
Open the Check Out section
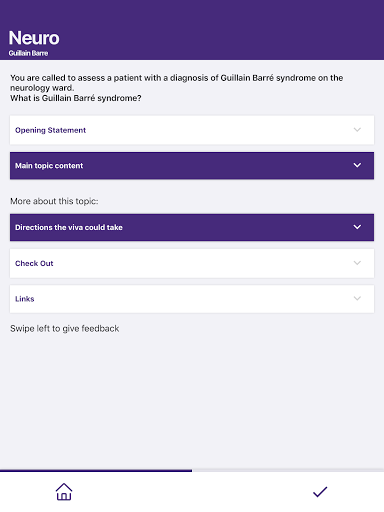192,263
